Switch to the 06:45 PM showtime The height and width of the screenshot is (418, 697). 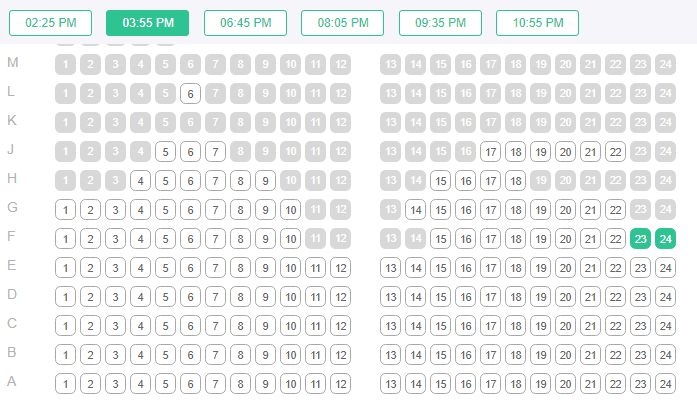[245, 22]
